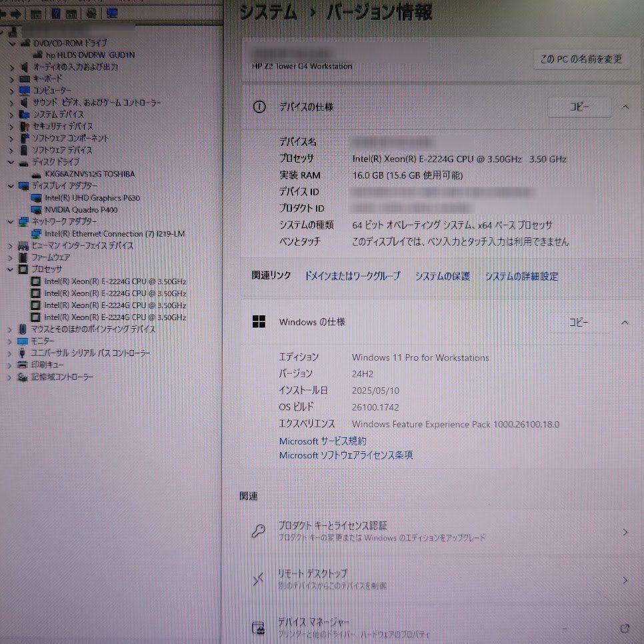
Task: Select the KXG6AZNV512G TOSHIBA disk icon
Action: (x=37, y=174)
